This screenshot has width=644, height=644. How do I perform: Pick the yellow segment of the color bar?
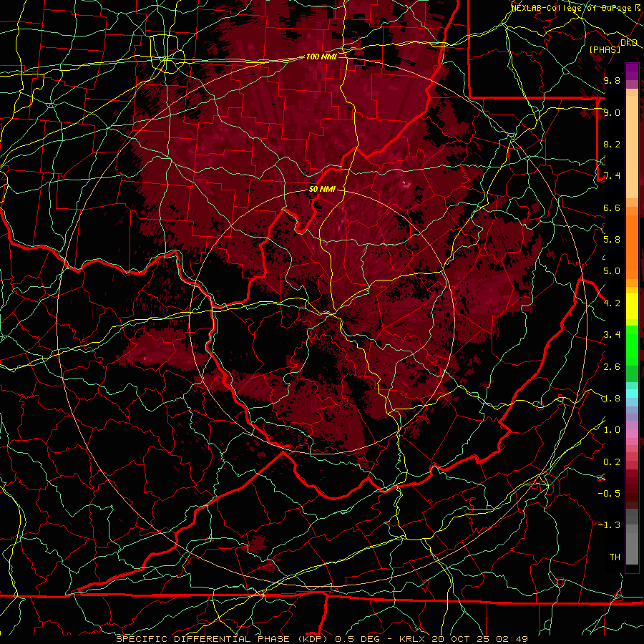(632, 306)
